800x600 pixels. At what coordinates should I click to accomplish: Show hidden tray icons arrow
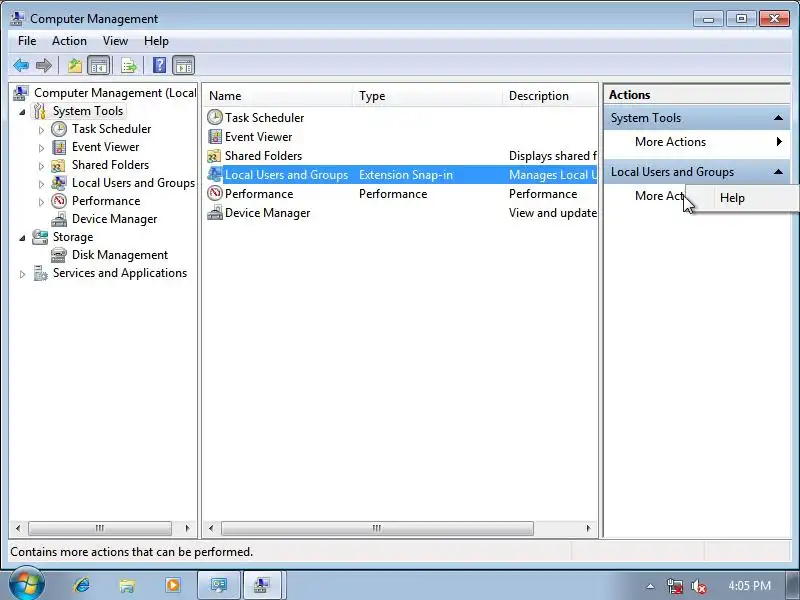click(x=650, y=586)
